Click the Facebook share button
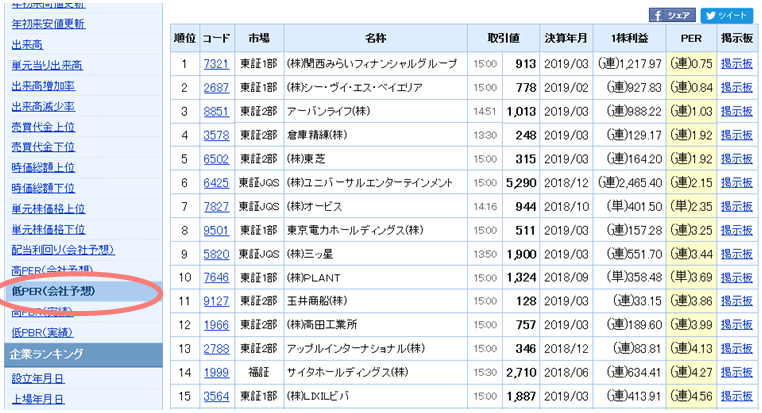This screenshot has height=413, width=762. [672, 15]
